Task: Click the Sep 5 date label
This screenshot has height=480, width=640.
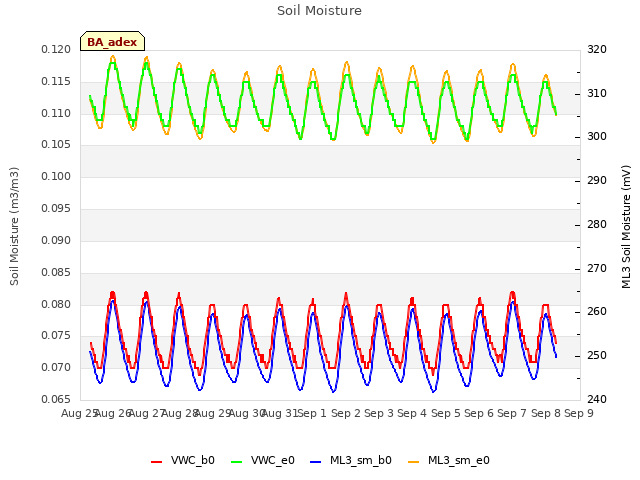Action: 446,413
